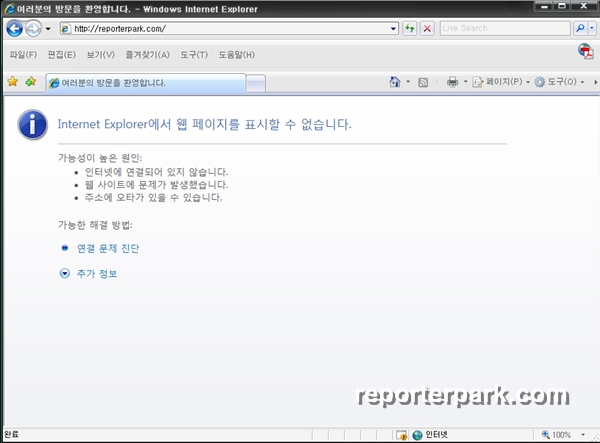The image size is (600, 443).
Task: Open the 보기(V) menu
Action: [101, 55]
